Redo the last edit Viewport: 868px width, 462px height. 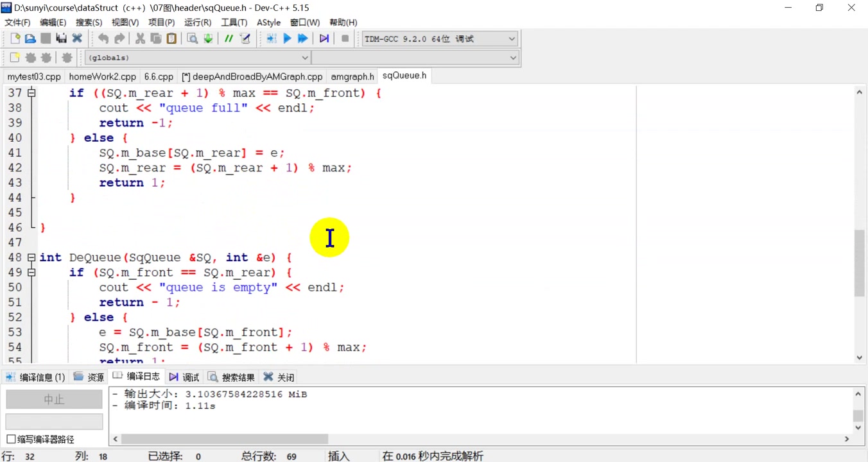pos(119,38)
